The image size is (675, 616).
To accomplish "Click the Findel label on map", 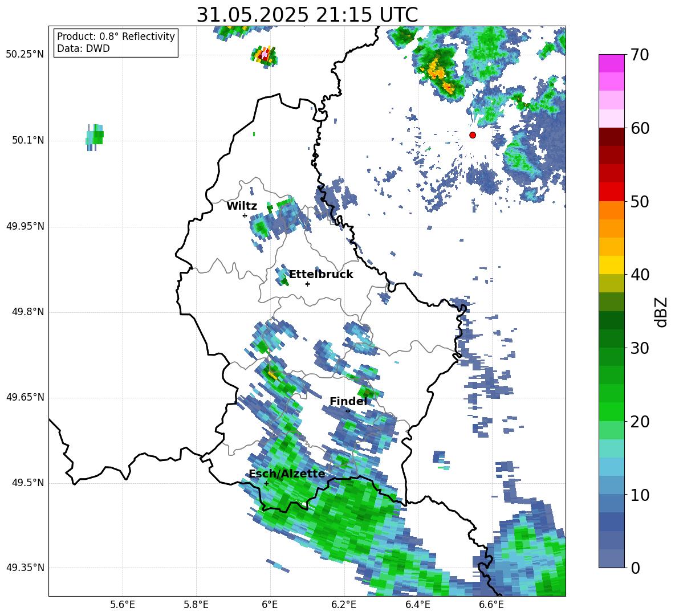I will [x=348, y=401].
